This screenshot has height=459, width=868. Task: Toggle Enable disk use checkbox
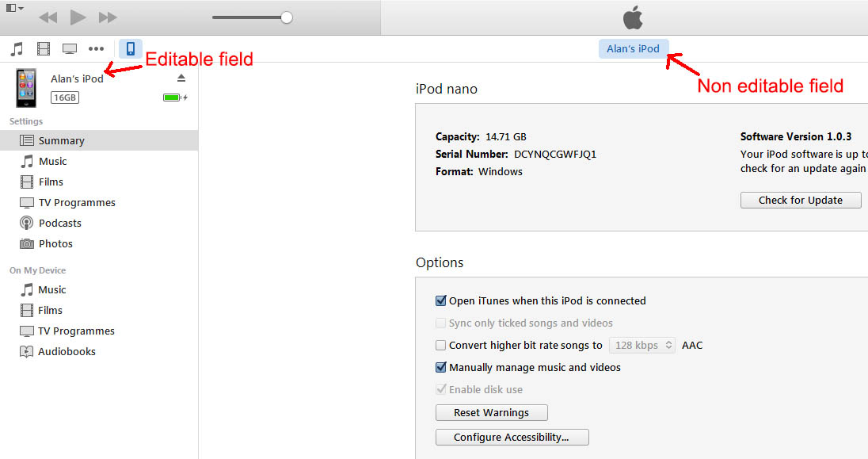click(440, 389)
